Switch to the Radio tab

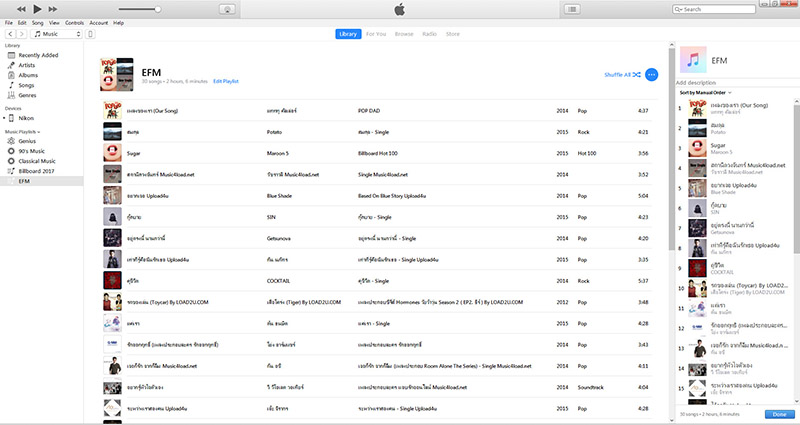tap(430, 34)
